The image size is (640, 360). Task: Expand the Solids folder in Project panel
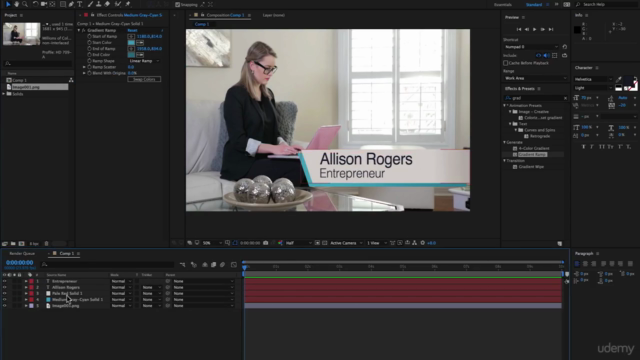4,94
